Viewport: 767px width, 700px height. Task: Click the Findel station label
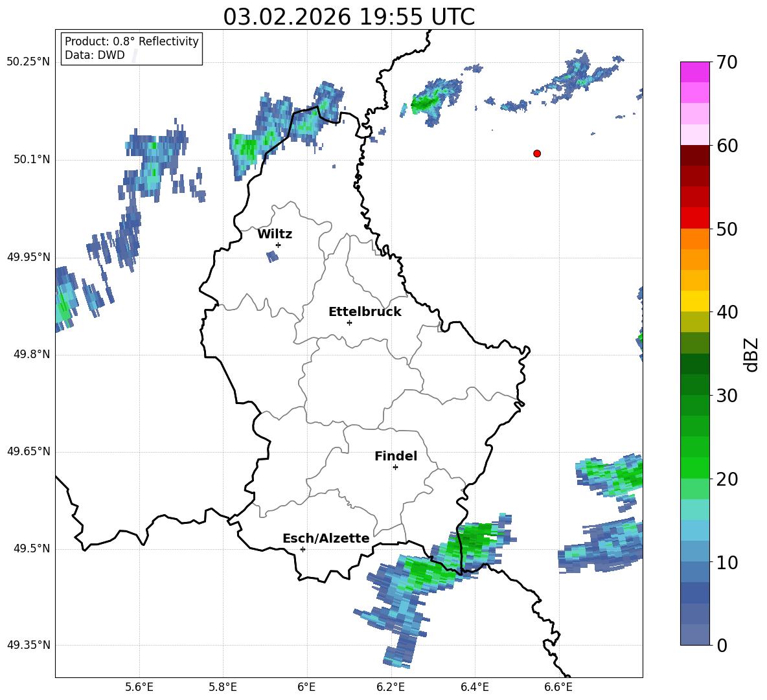(x=396, y=456)
